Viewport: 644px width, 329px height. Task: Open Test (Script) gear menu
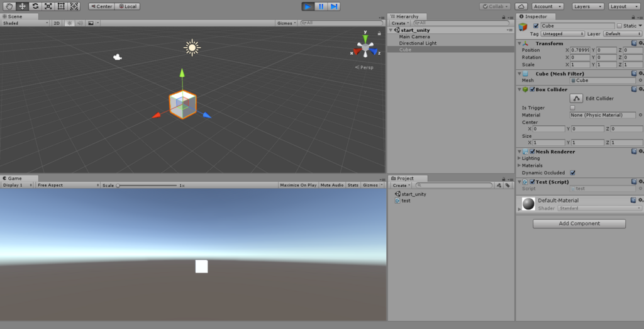(641, 182)
